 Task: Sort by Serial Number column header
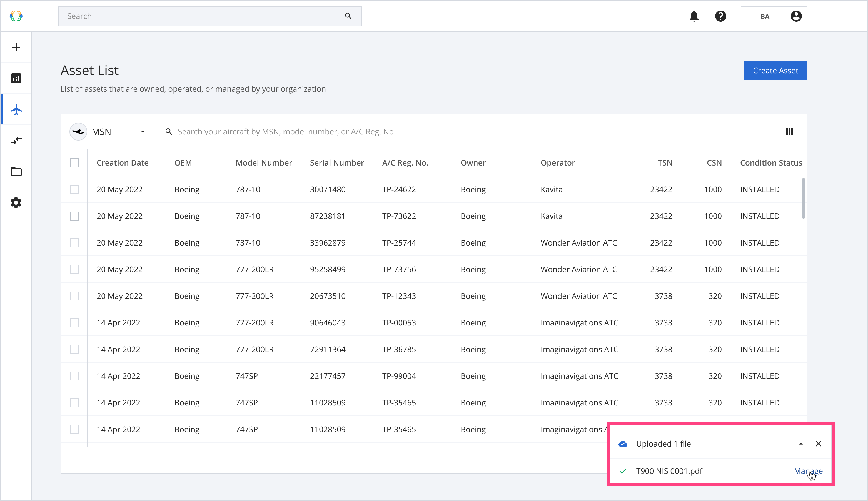(337, 163)
